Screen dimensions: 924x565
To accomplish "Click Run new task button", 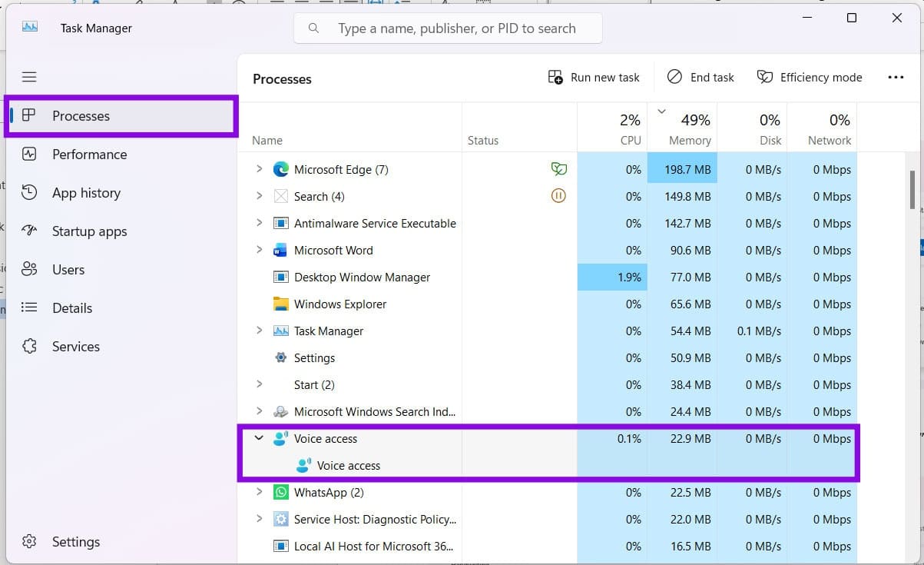I will point(594,77).
